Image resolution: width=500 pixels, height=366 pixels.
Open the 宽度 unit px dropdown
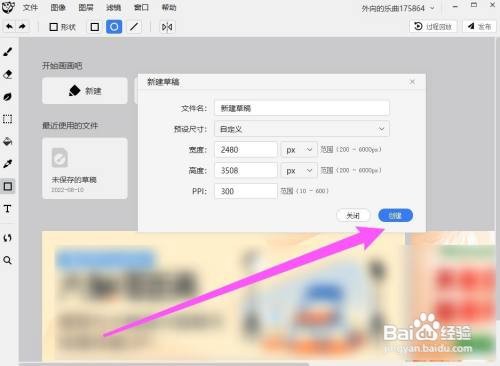pyautogui.click(x=299, y=150)
